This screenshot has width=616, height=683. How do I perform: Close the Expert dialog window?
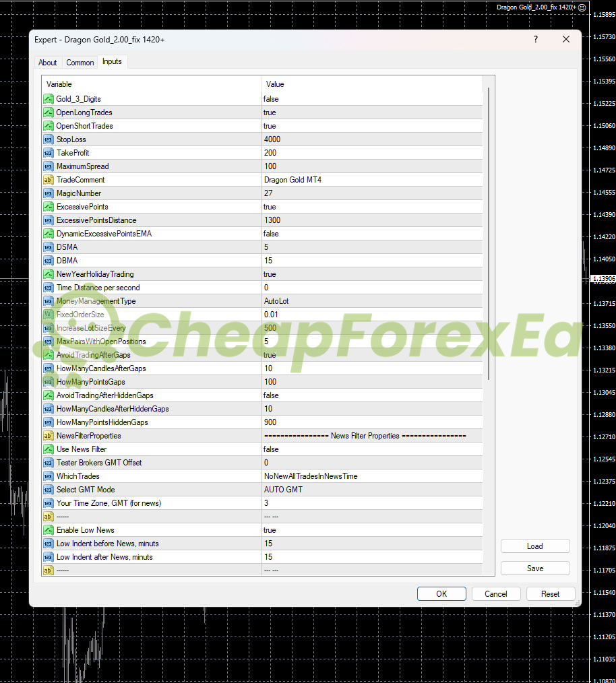click(x=566, y=40)
